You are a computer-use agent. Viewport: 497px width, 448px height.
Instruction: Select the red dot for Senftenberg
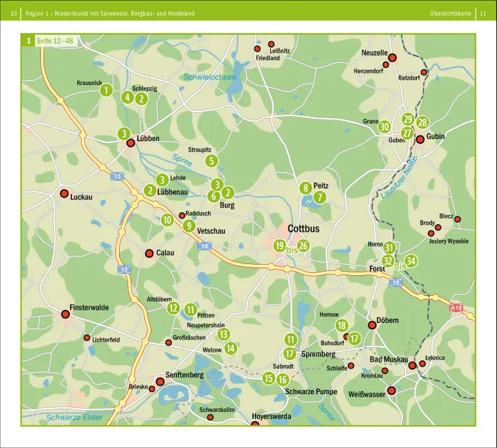coord(160,382)
